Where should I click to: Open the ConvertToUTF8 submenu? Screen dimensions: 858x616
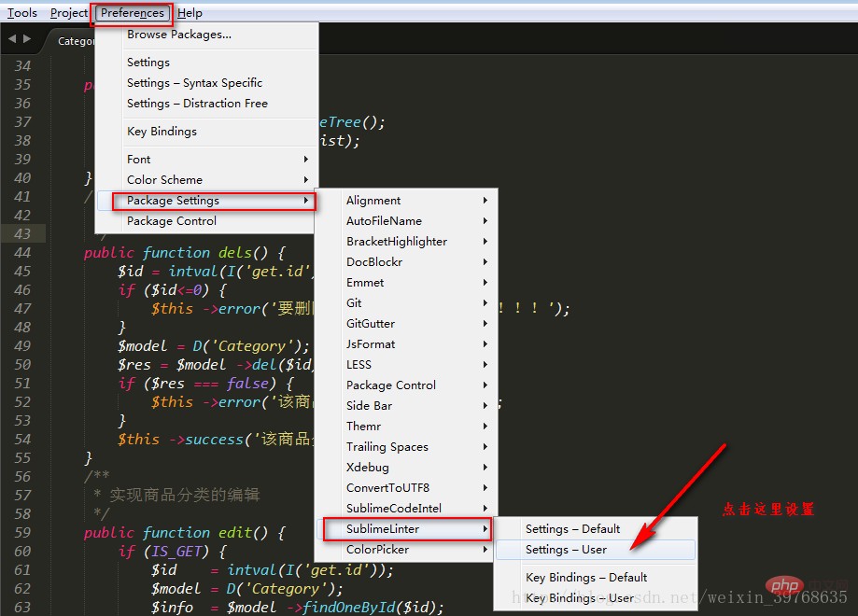click(406, 488)
